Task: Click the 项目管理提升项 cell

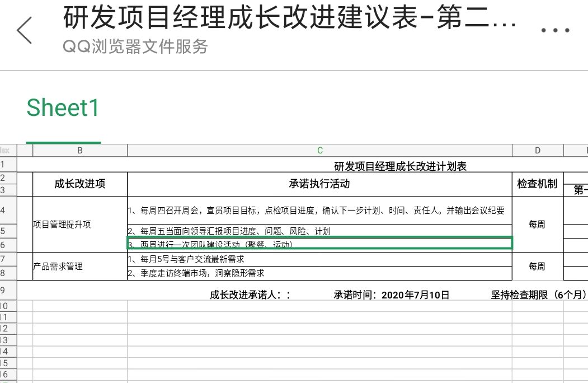Action: (x=80, y=224)
